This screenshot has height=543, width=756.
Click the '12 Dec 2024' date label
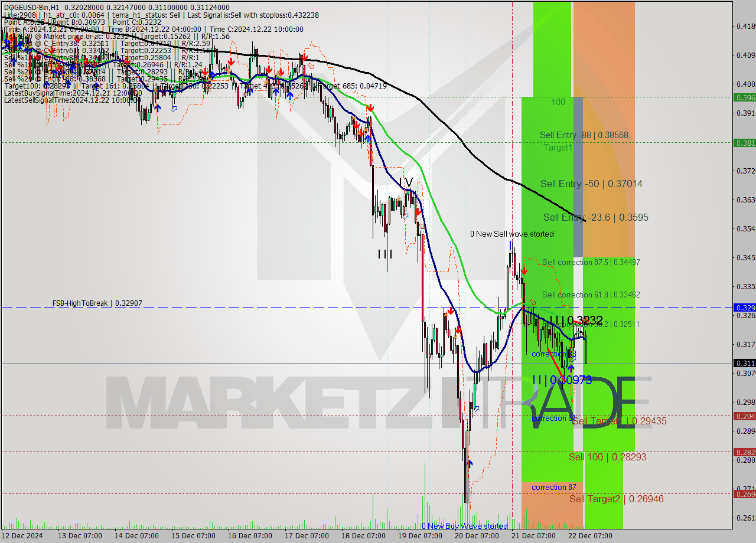coord(22,536)
